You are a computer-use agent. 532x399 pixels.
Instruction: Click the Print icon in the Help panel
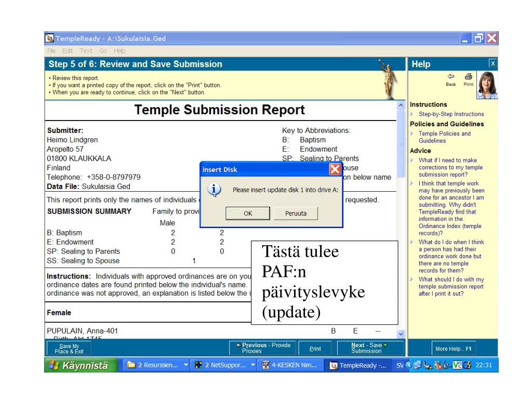coord(468,77)
